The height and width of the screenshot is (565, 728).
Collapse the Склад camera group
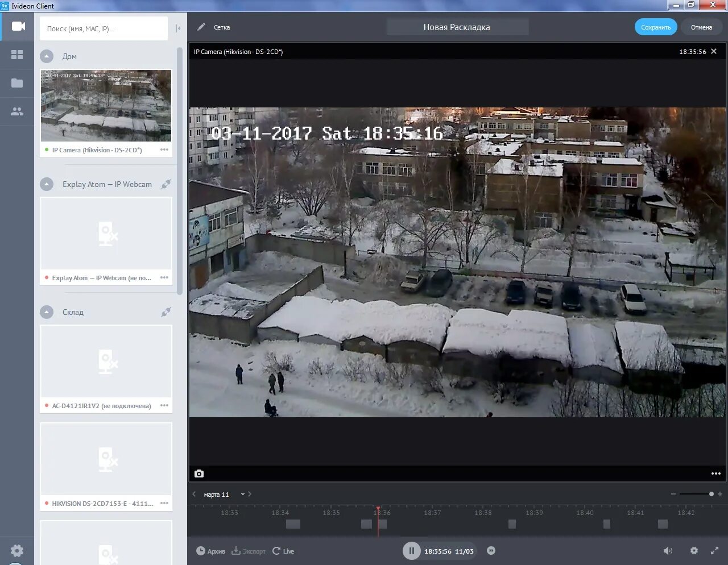[x=47, y=312]
